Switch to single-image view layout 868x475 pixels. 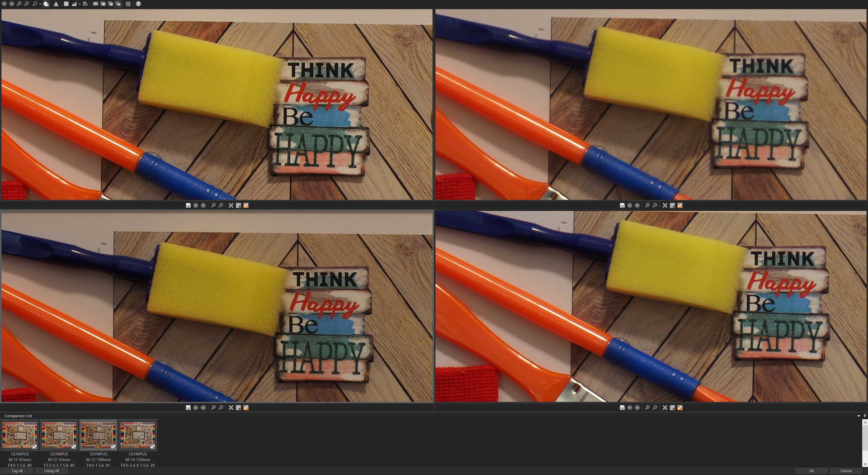pyautogui.click(x=95, y=4)
